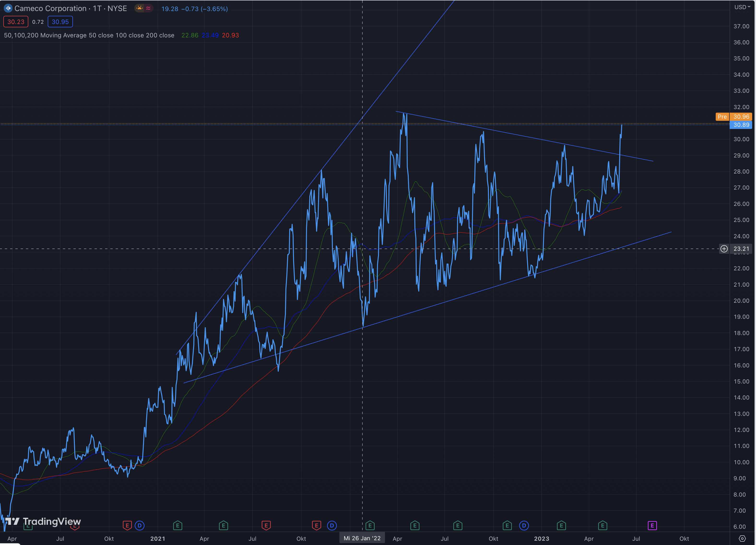Click the pre-market sun status icon
Image resolution: width=756 pixels, height=545 pixels.
pos(140,8)
